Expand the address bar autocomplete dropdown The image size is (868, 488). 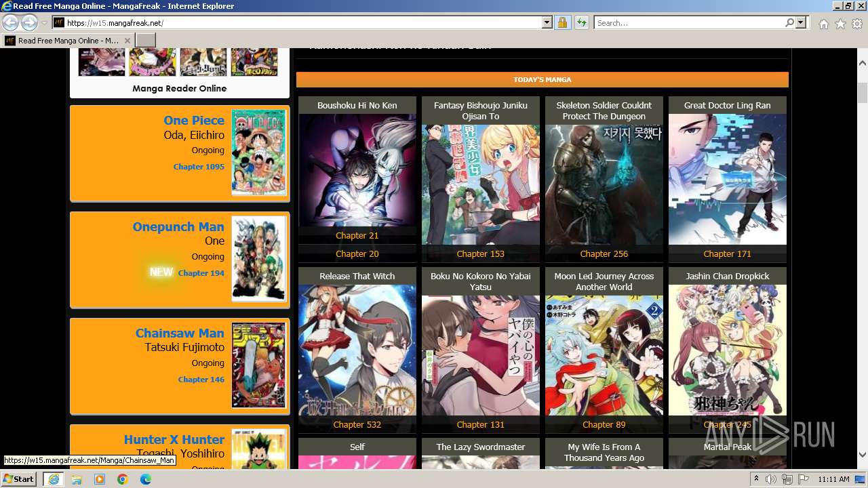coord(547,23)
